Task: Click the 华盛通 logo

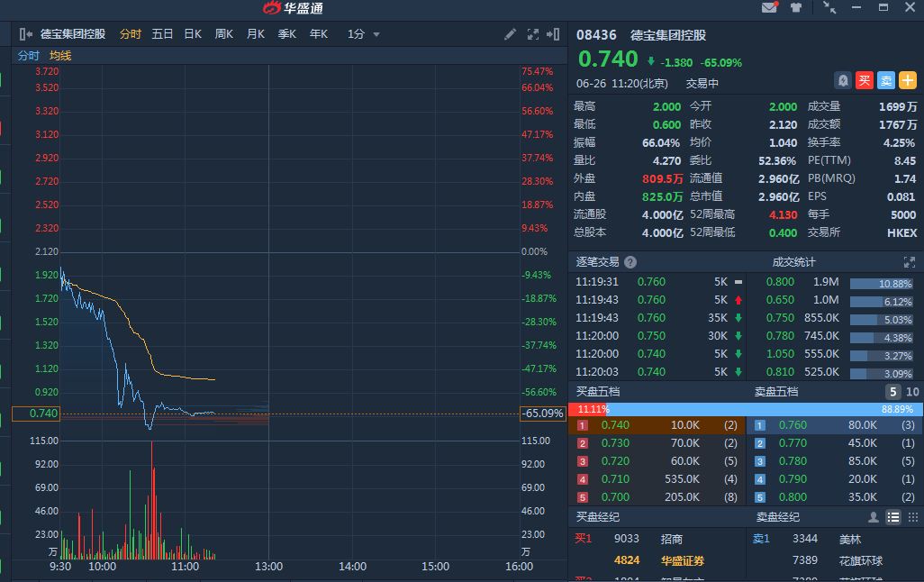Action: (x=293, y=8)
